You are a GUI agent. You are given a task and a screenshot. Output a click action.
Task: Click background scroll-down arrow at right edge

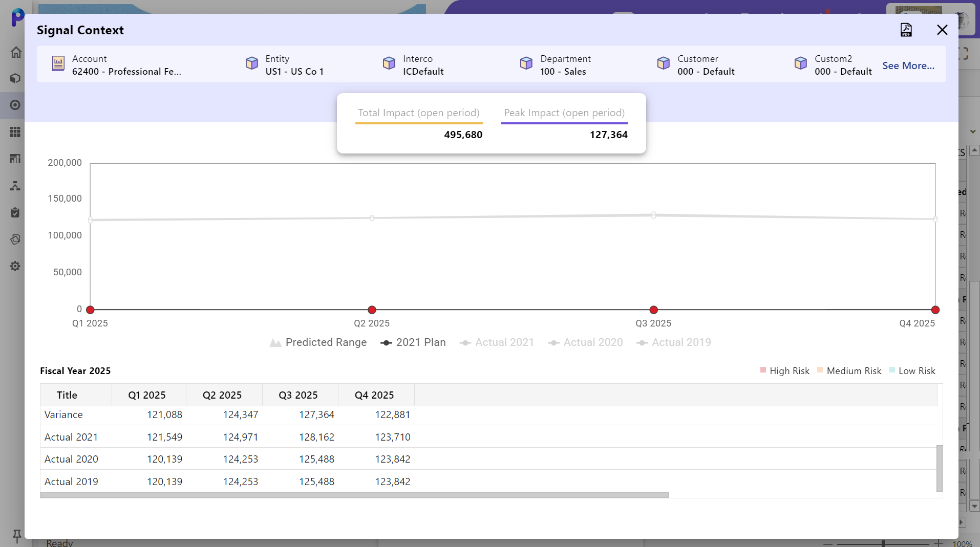[x=974, y=507]
